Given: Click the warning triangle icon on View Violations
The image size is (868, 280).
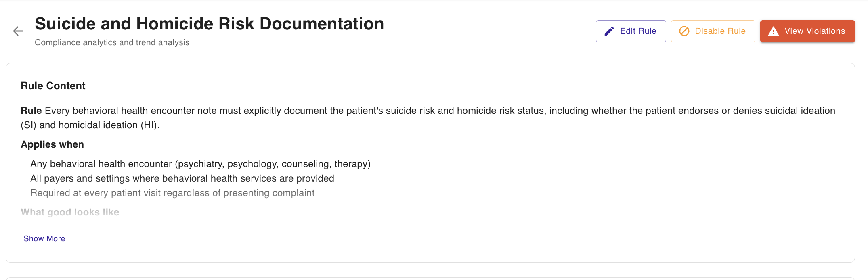Looking at the screenshot, I should pos(773,31).
